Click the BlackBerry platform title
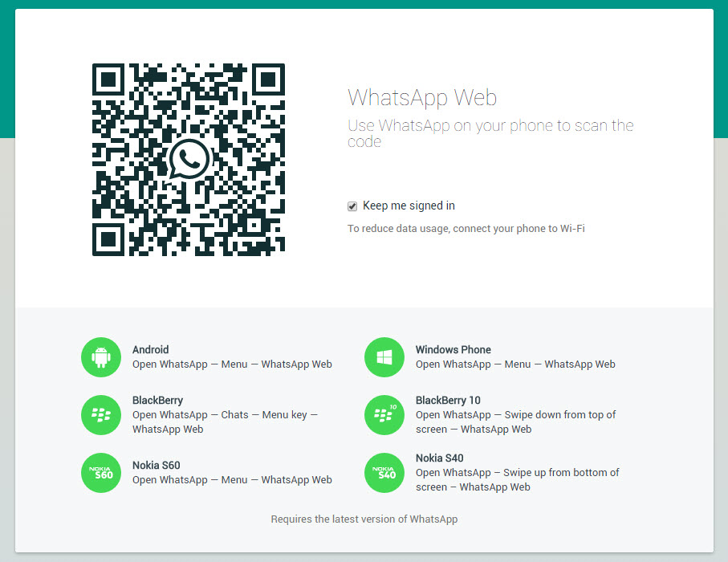The width and height of the screenshot is (728, 562). pos(157,401)
